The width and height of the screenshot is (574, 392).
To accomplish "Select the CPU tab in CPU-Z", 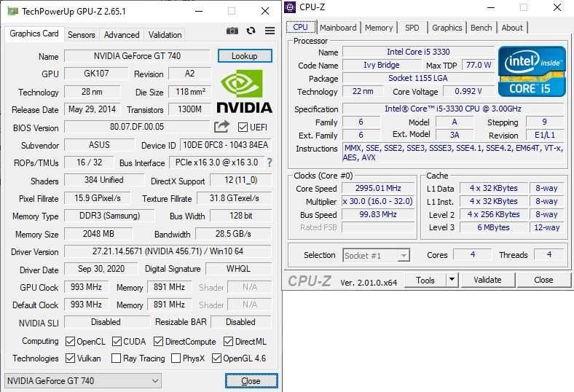I will click(x=301, y=27).
